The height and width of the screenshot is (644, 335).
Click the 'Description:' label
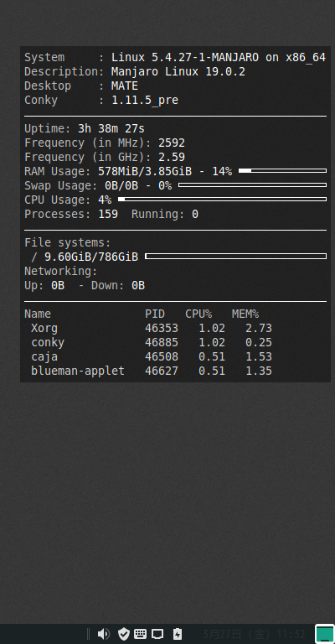click(x=64, y=72)
